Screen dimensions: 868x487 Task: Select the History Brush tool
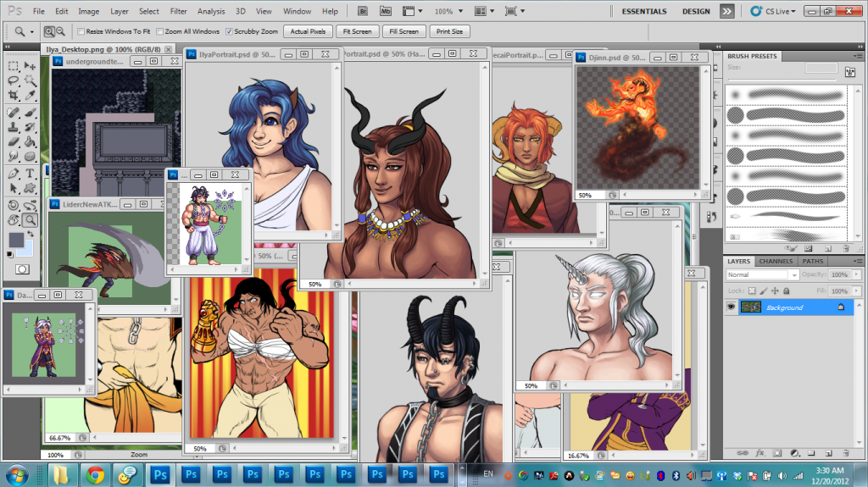click(30, 127)
